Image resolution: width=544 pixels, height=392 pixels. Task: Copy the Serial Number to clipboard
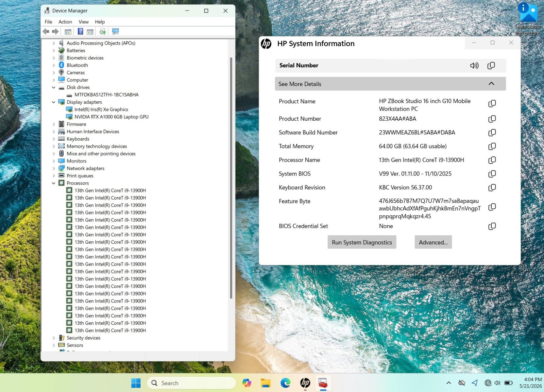pyautogui.click(x=491, y=66)
